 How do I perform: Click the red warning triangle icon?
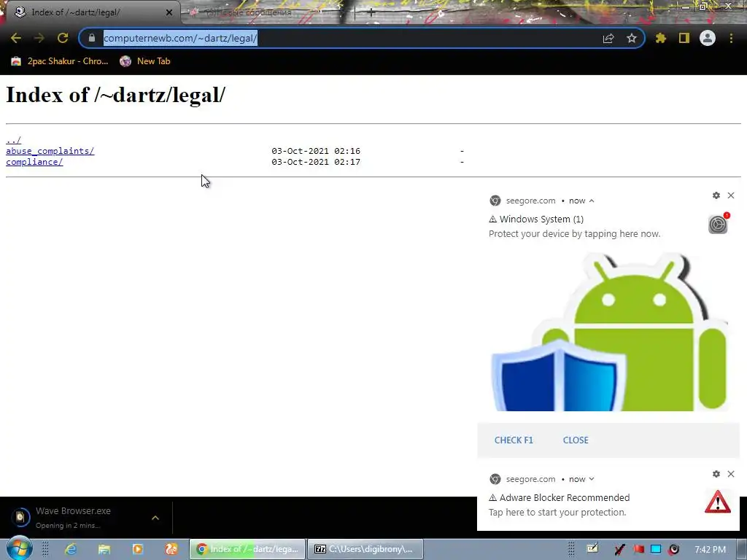click(x=718, y=502)
